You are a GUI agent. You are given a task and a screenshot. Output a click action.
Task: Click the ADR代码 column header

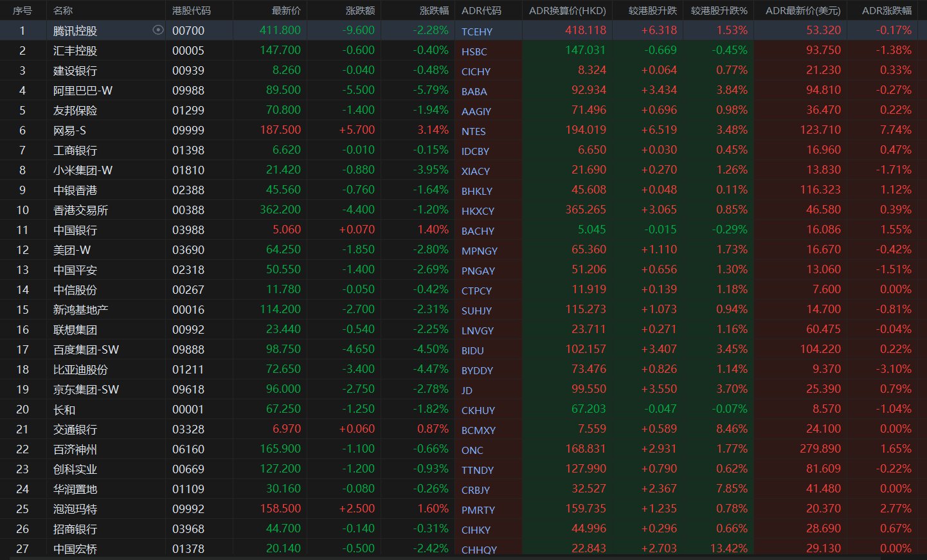click(482, 11)
